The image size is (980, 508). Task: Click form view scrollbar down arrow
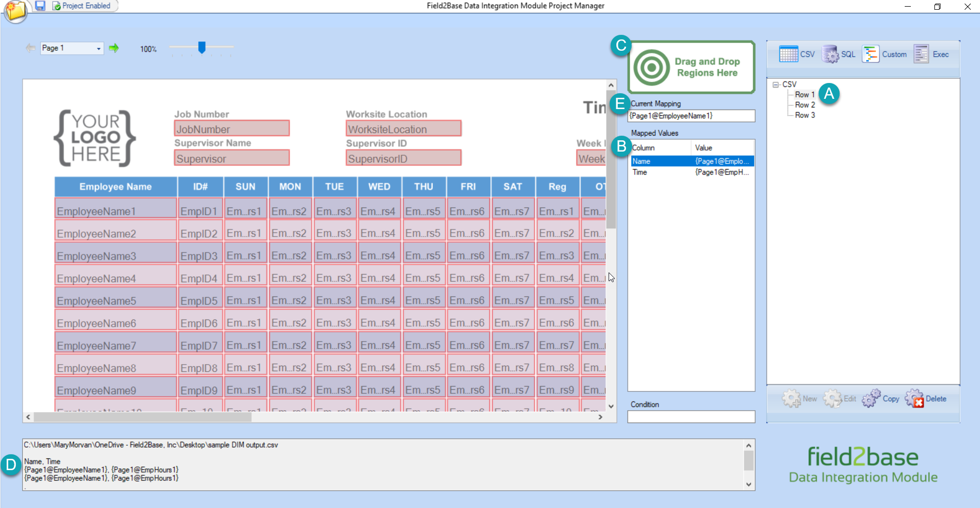(x=611, y=406)
